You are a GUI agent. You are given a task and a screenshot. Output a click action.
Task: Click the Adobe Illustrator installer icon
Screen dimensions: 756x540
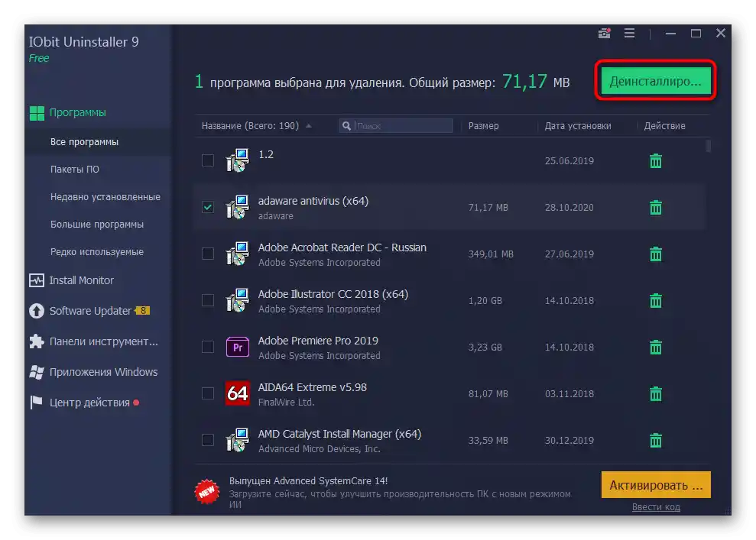pos(238,301)
